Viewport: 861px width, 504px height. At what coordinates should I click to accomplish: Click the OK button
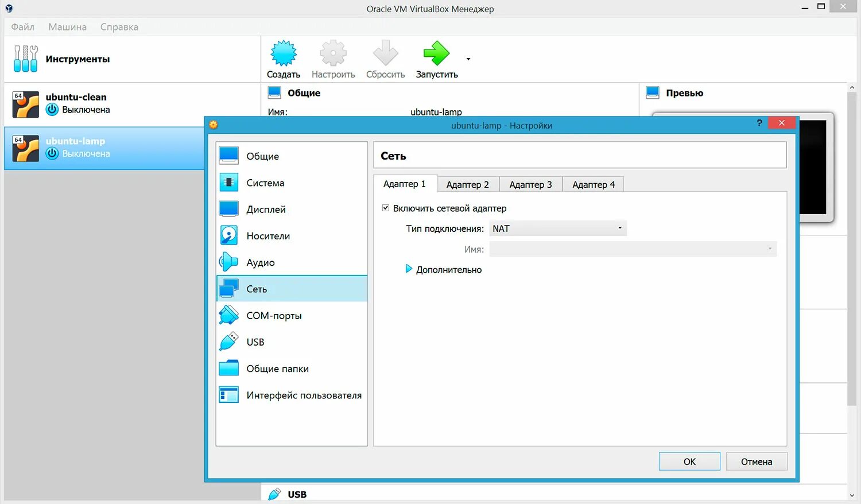689,462
